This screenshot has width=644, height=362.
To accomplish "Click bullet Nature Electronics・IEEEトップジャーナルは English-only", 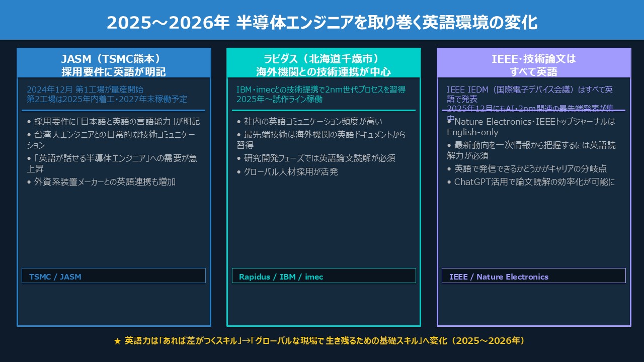I will 531,127.
